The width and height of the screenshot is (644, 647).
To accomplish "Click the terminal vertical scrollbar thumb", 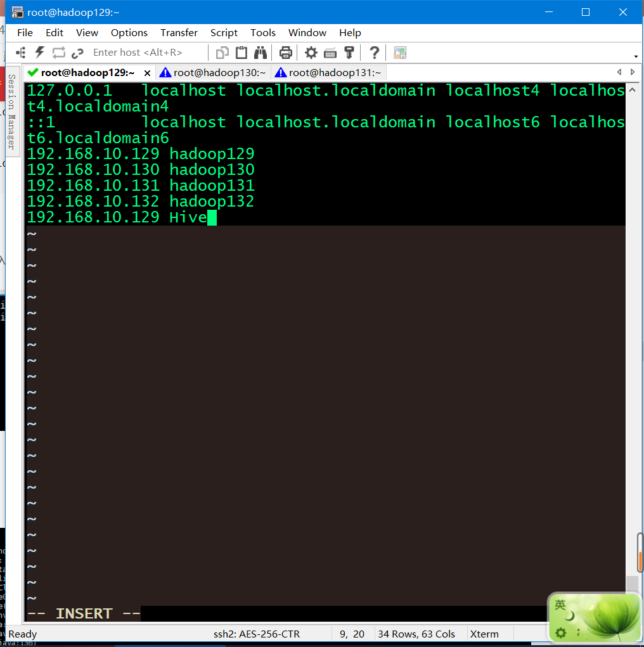I will click(x=631, y=584).
